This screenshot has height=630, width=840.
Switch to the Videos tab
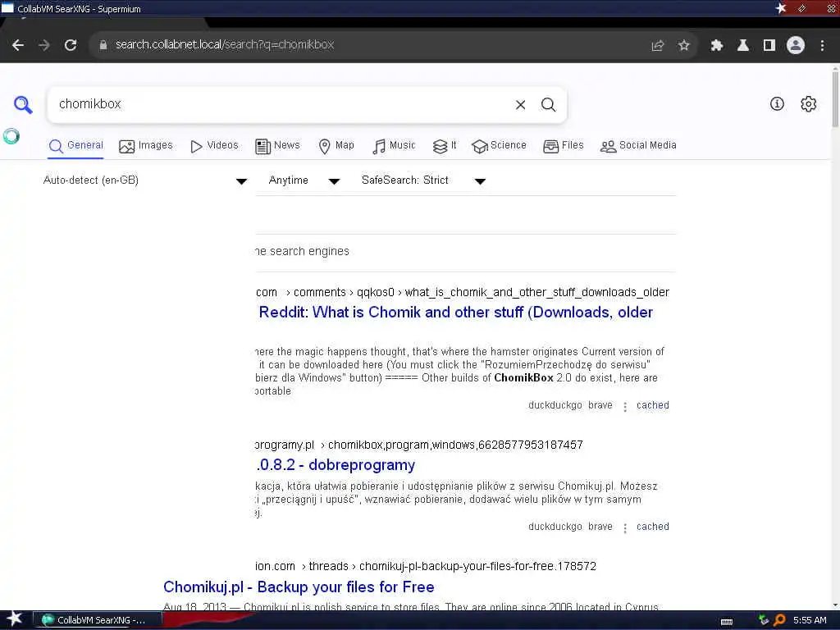click(214, 146)
